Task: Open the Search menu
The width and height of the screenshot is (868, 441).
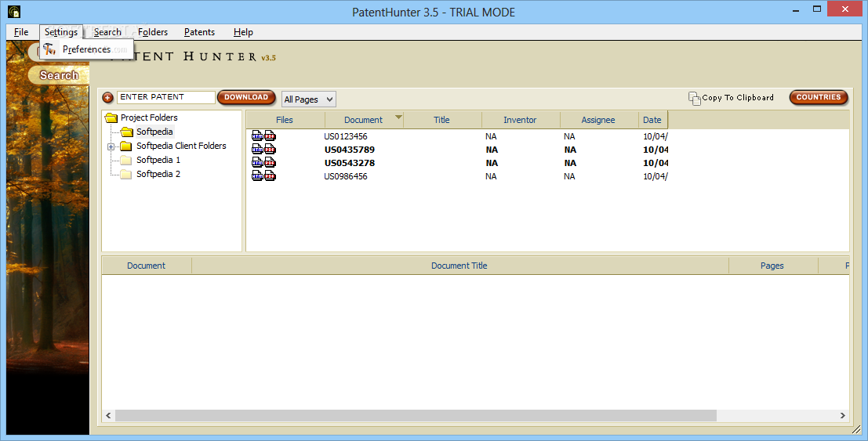Action: pos(107,32)
